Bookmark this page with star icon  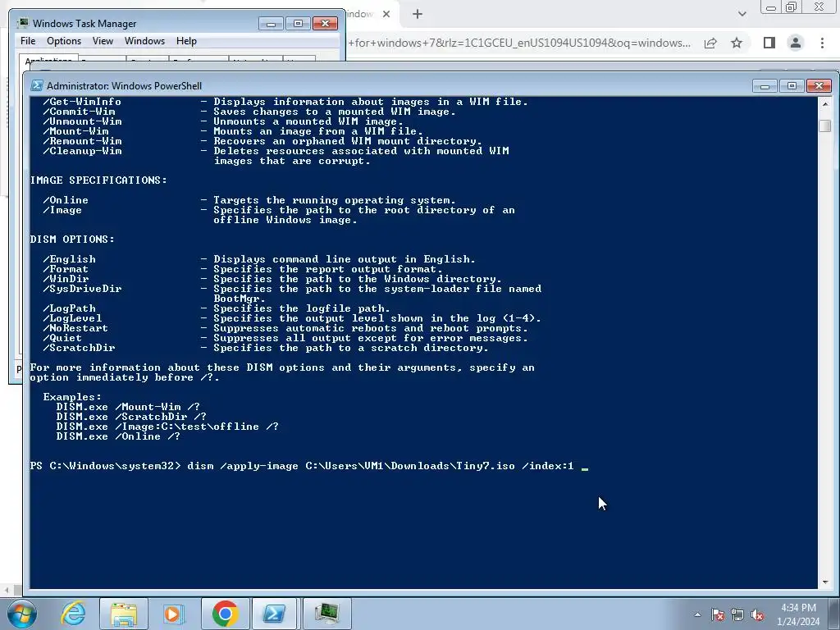(737, 43)
